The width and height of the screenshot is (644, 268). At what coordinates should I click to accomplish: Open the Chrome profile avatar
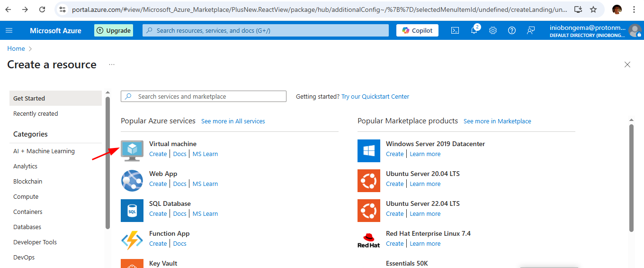(x=617, y=9)
